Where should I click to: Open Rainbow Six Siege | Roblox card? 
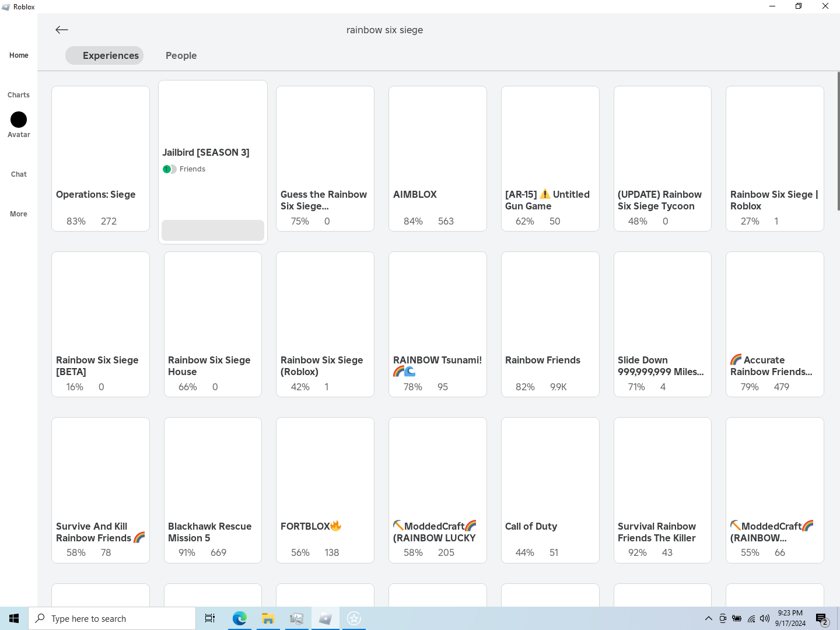(x=775, y=159)
